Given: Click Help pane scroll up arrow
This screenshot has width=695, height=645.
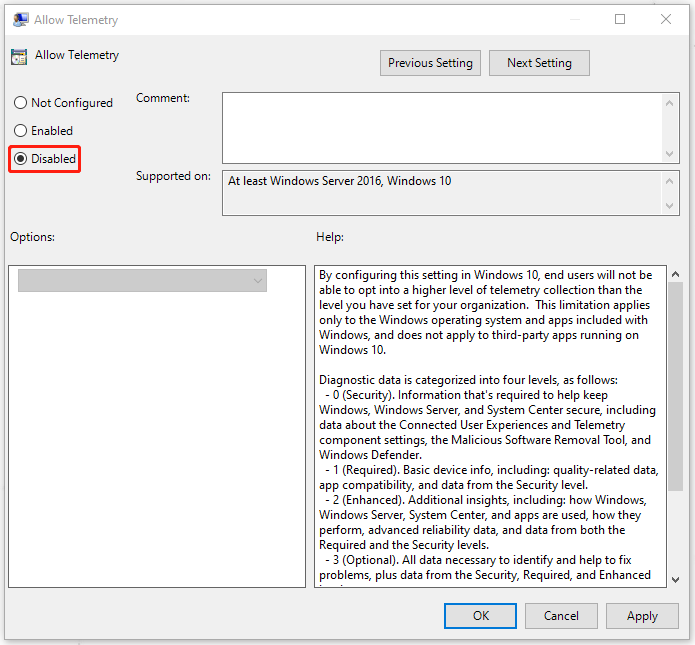Looking at the screenshot, I should pyautogui.click(x=675, y=274).
